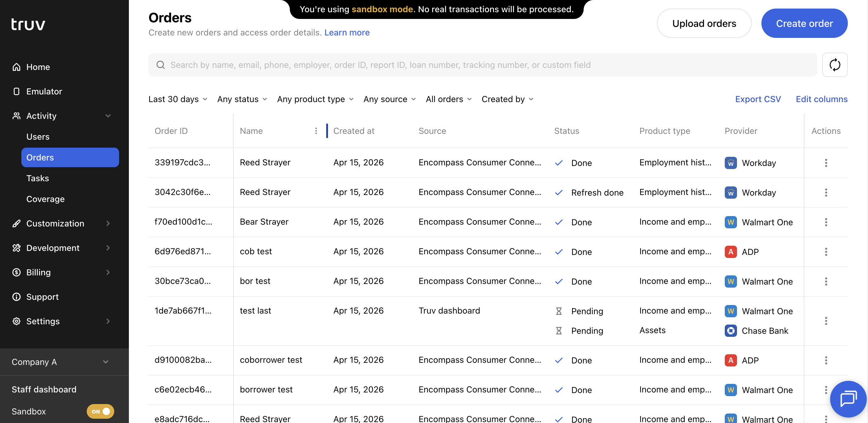Open the Any status filter
868x423 pixels.
click(242, 99)
